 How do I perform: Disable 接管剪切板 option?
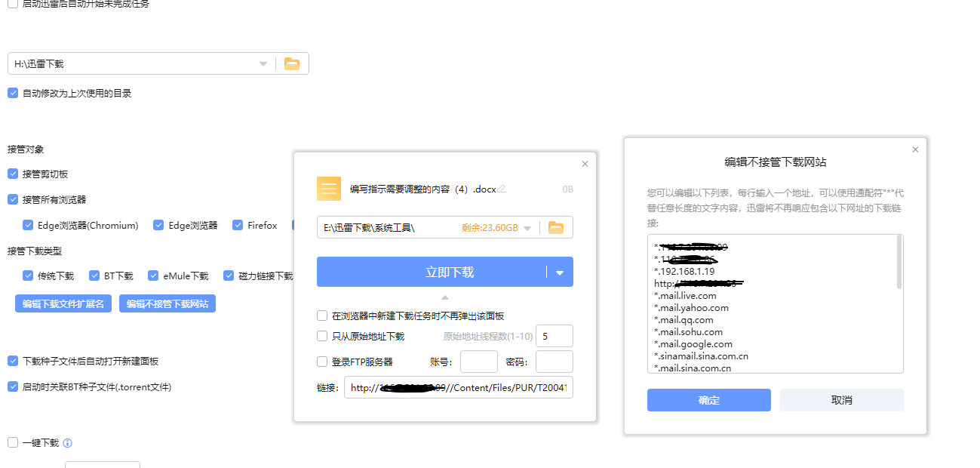(x=12, y=173)
